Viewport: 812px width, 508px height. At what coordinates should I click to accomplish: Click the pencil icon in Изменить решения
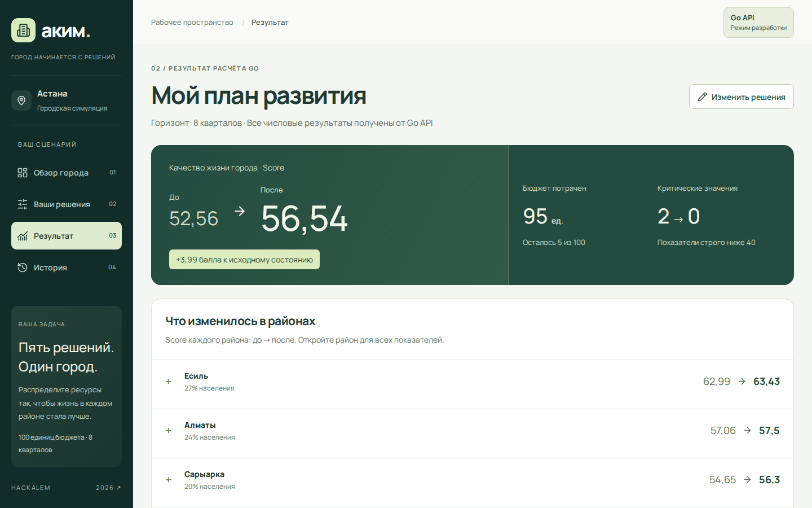point(702,97)
